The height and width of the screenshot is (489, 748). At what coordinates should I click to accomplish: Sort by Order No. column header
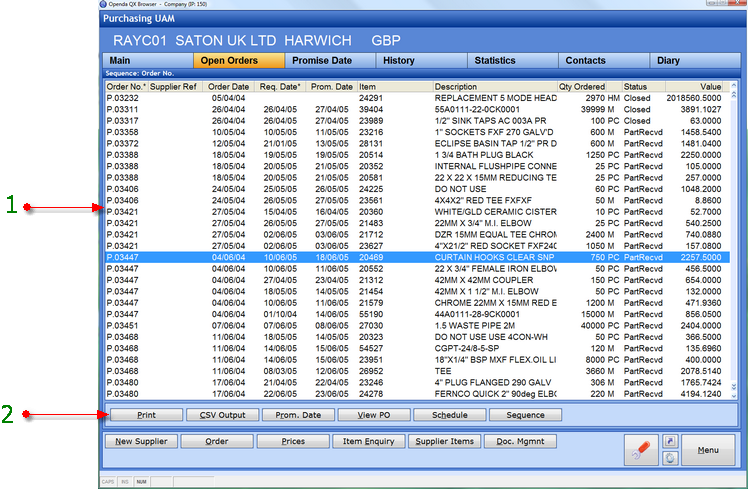(x=126, y=87)
